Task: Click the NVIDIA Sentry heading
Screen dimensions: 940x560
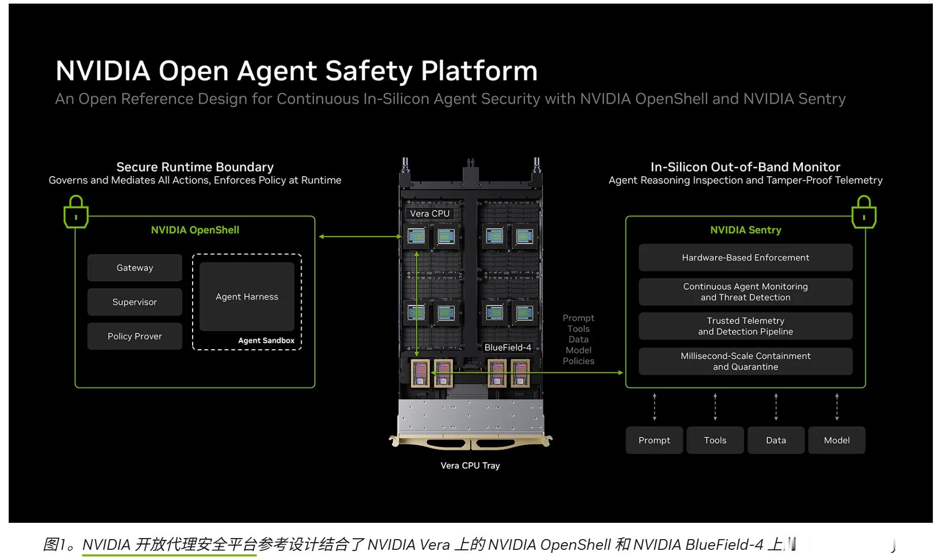Action: coord(746,230)
